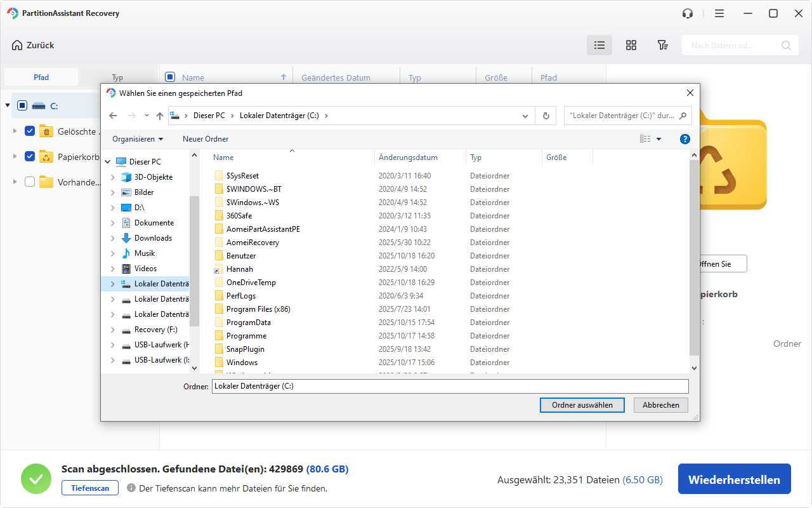Click the navigation tree scrollbar in dialog
812x508 pixels.
point(194,260)
